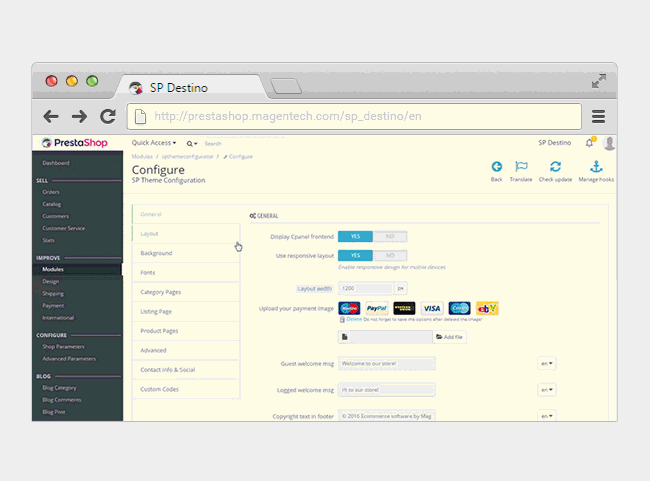The image size is (650, 481).
Task: Set Display Cpanel frontend to NO
Action: [x=390, y=236]
